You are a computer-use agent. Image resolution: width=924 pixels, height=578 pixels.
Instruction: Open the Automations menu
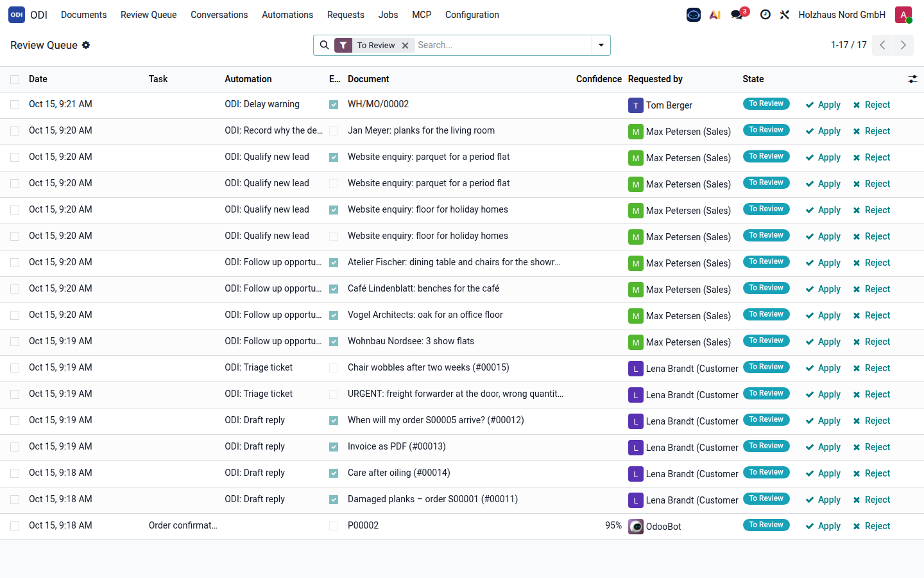click(287, 15)
